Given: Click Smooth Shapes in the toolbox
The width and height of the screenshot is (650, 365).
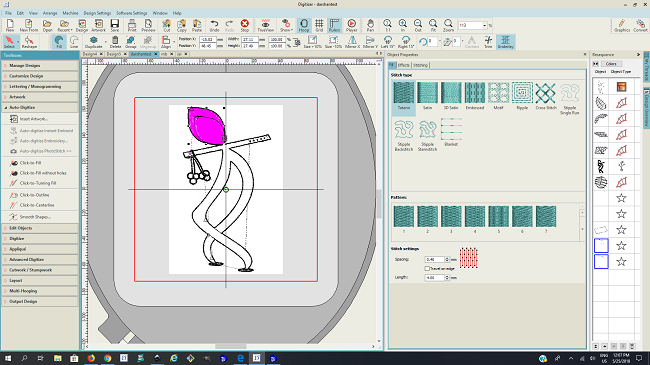Looking at the screenshot, I should pyautogui.click(x=35, y=217).
